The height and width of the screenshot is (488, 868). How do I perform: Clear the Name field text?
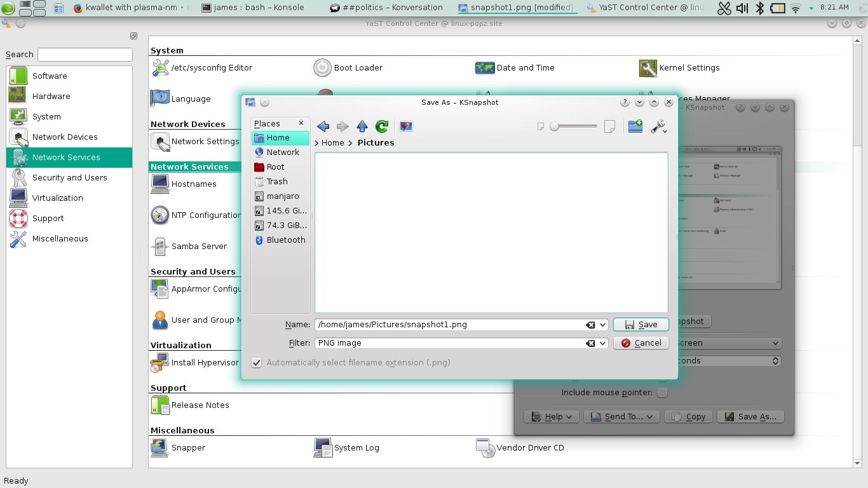(590, 325)
